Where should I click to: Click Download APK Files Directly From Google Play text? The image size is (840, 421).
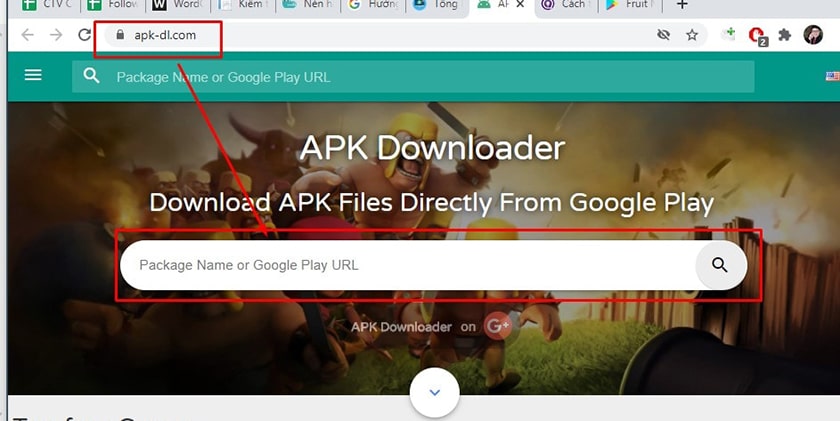(431, 204)
